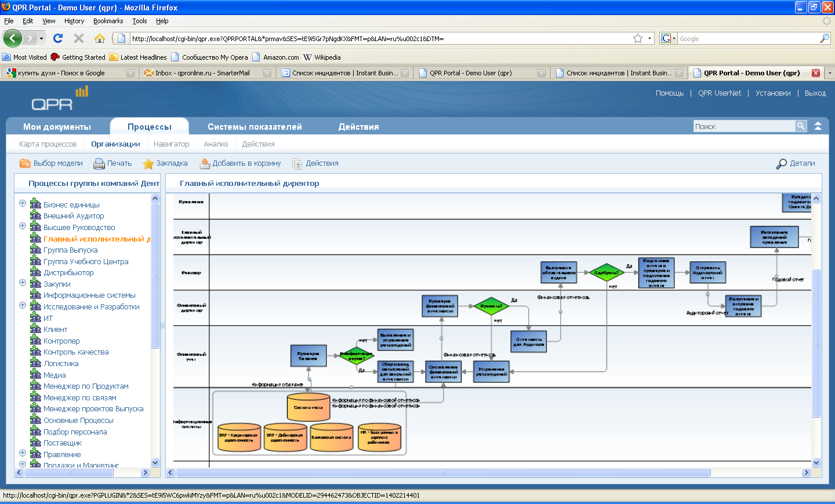
Task: Expand the Исследование и Разработки node
Action: [x=23, y=305]
